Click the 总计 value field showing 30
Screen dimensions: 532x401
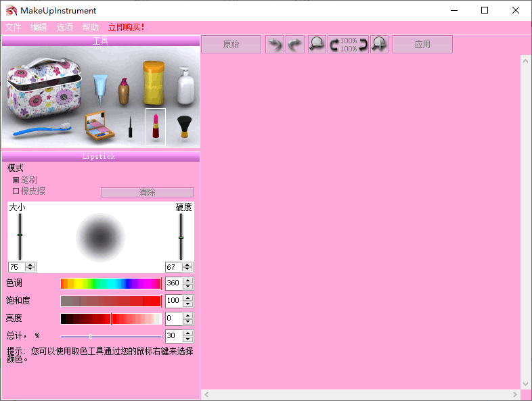tap(174, 336)
